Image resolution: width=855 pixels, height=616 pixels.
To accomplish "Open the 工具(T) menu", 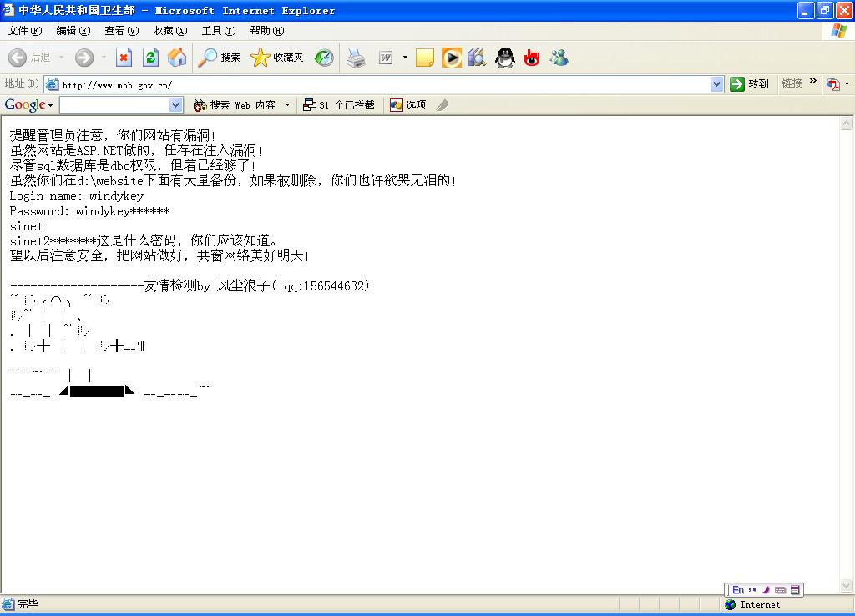I will pos(218,31).
